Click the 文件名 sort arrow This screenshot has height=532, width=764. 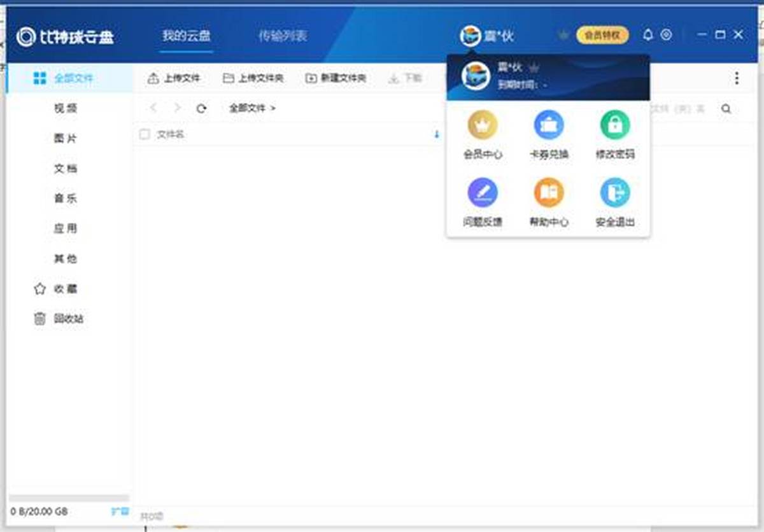pos(437,134)
